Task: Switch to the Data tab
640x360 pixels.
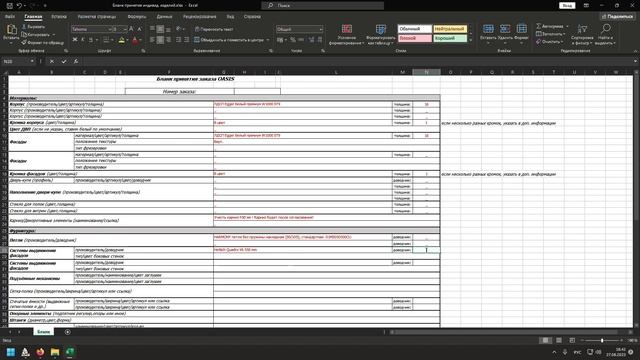Action: click(164, 17)
